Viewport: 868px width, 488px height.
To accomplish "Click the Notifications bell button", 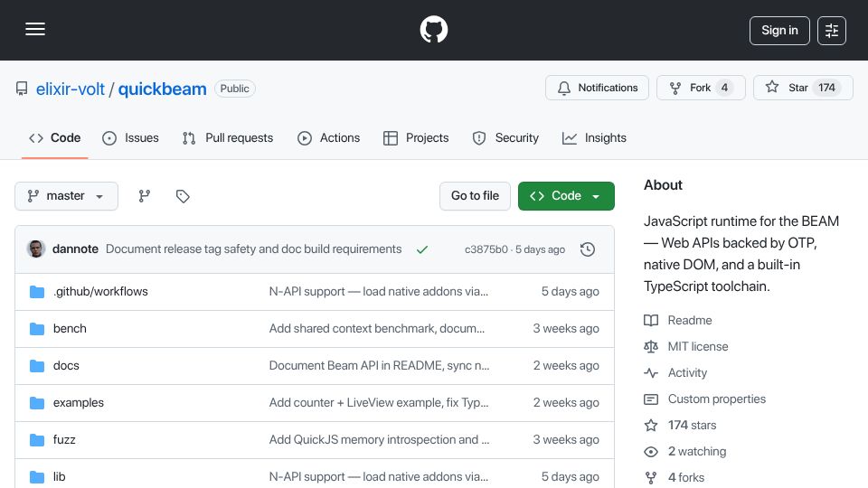I will tap(597, 88).
